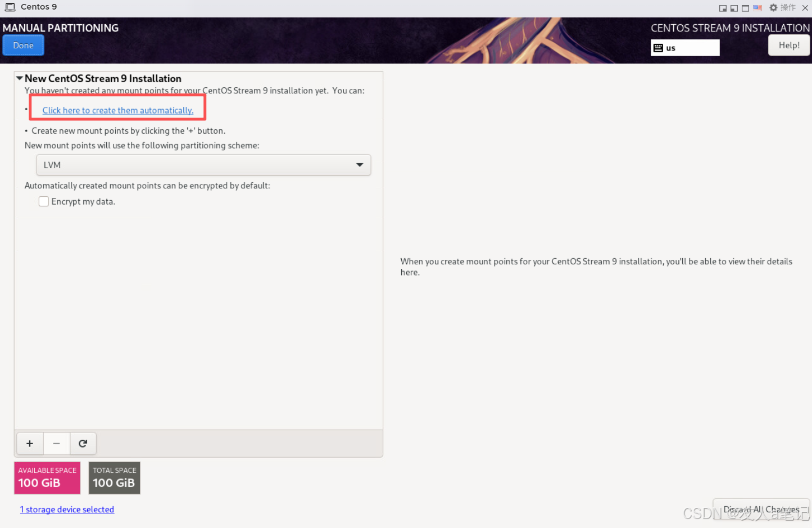Click the reload storage configuration icon
This screenshot has height=528, width=812.
83,444
